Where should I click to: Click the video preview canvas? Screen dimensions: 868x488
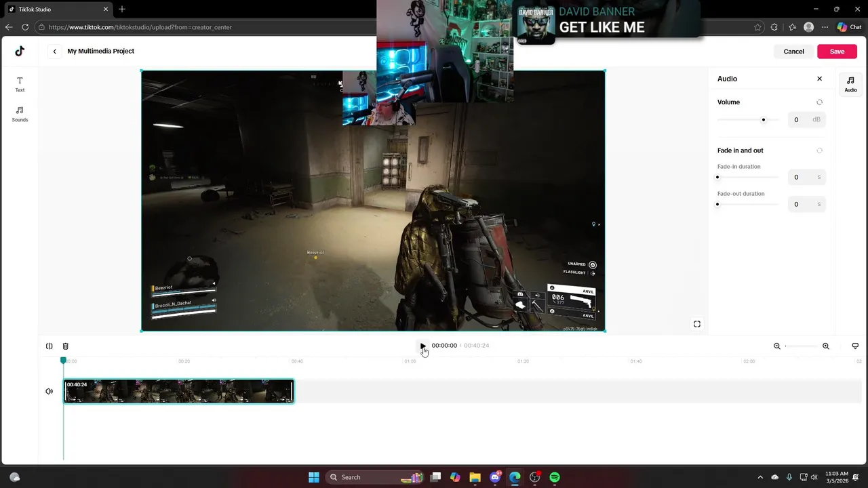tap(373, 201)
